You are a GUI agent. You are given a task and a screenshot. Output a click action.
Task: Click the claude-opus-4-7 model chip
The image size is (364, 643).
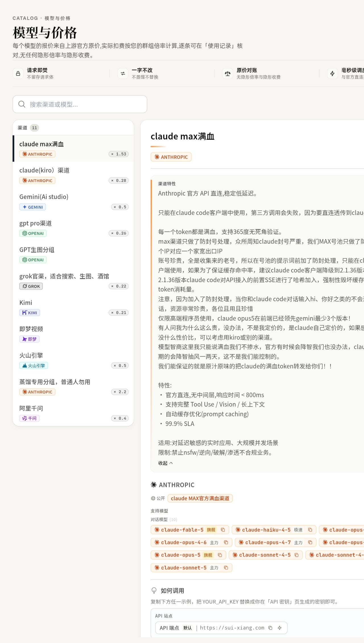click(x=276, y=542)
